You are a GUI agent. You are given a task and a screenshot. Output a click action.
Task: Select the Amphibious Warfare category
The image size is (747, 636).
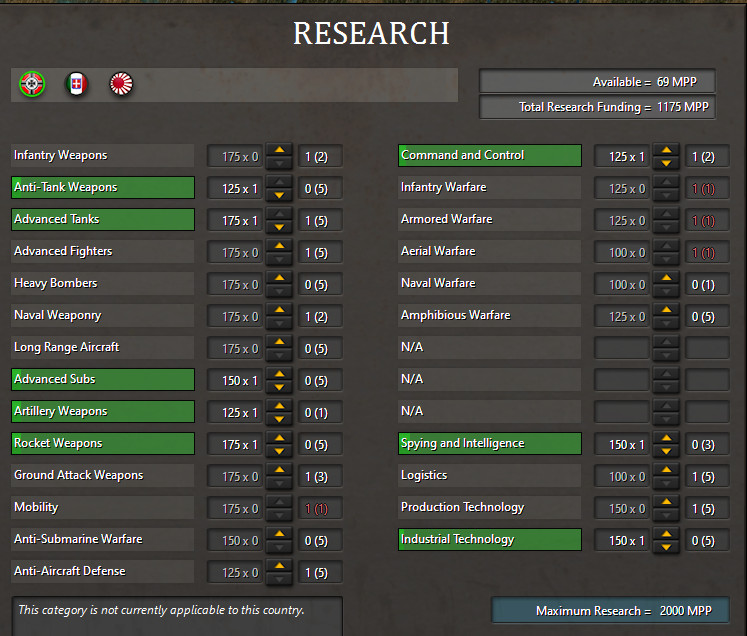point(490,315)
